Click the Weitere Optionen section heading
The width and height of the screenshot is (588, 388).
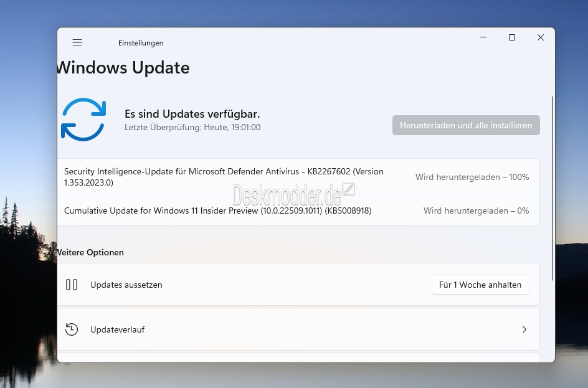point(90,252)
